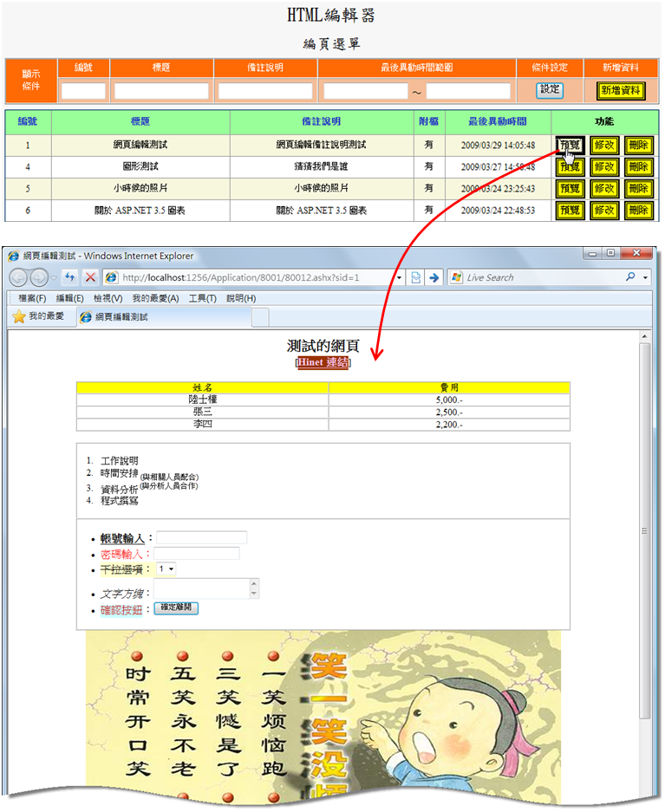Open the 說明(H) menu
Viewport: 665px width, 812px height.
click(x=241, y=298)
